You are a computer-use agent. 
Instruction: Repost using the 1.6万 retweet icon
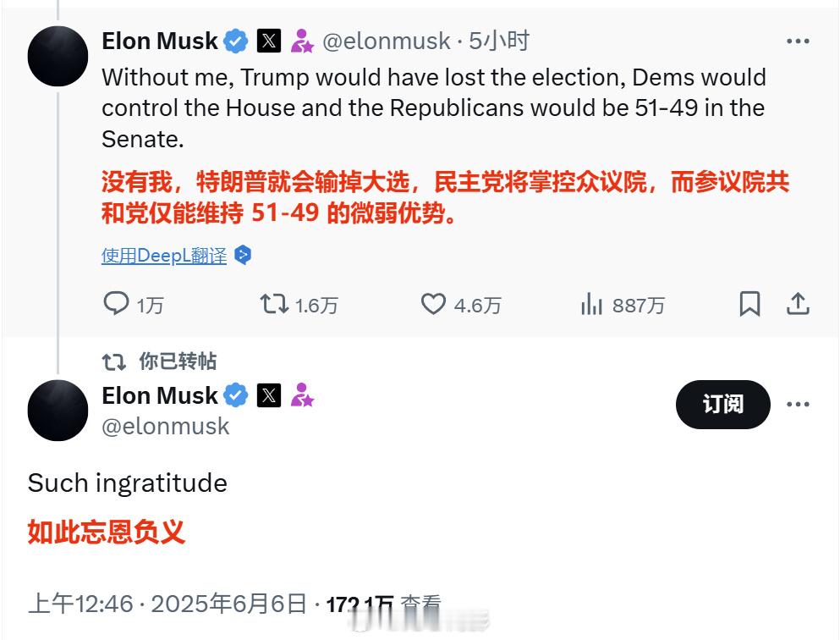(x=274, y=304)
